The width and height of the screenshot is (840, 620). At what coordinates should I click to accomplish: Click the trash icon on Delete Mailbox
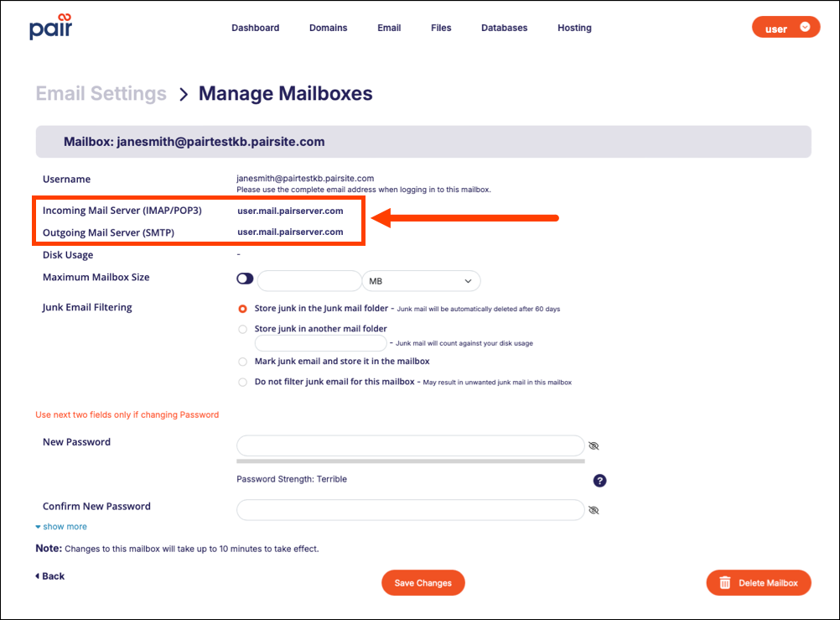click(x=725, y=583)
